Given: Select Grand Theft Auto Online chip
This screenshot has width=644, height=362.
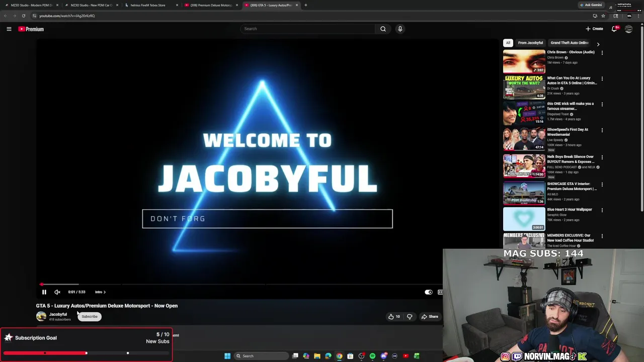Looking at the screenshot, I should [x=570, y=43].
